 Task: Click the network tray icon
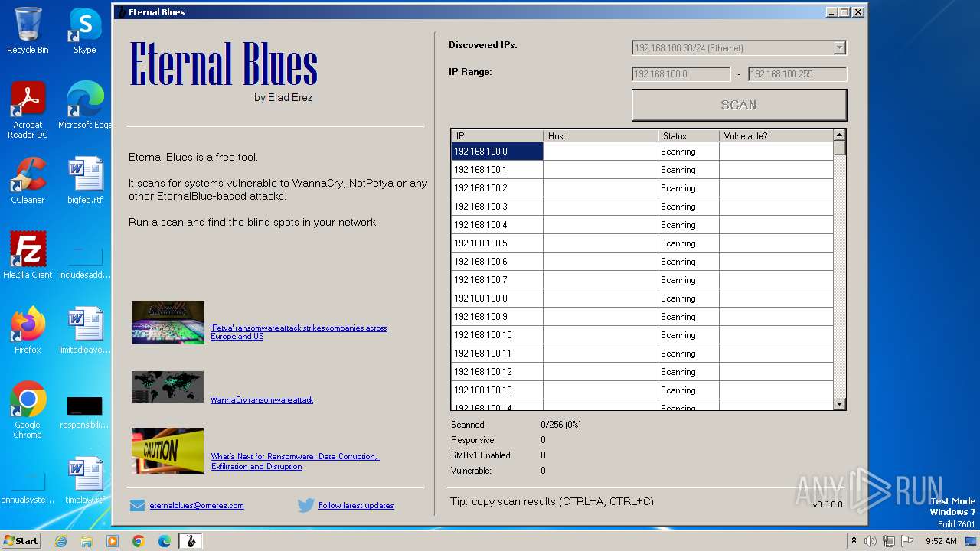(x=888, y=541)
